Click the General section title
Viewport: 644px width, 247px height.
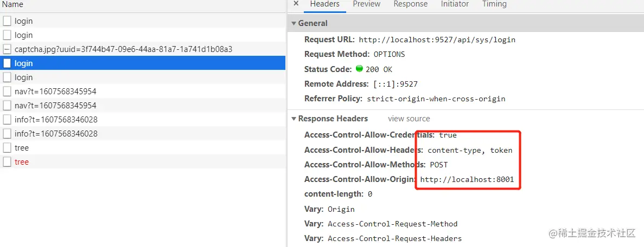(313, 23)
